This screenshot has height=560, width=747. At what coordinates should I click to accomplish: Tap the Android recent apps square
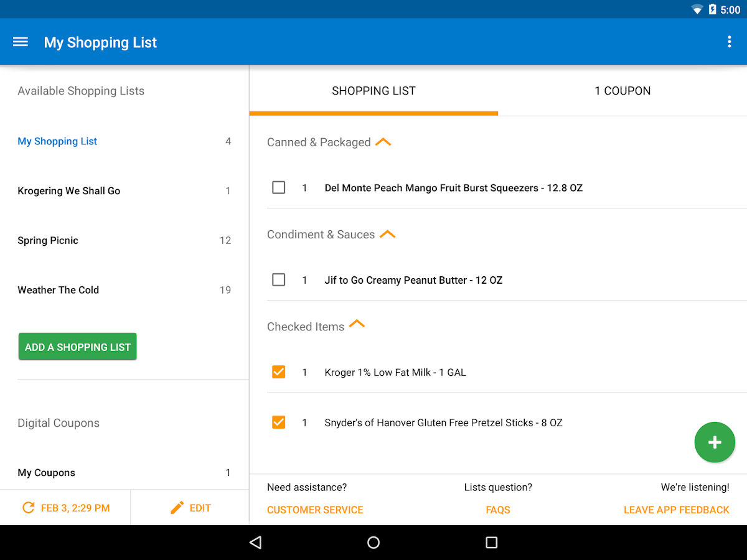491,543
